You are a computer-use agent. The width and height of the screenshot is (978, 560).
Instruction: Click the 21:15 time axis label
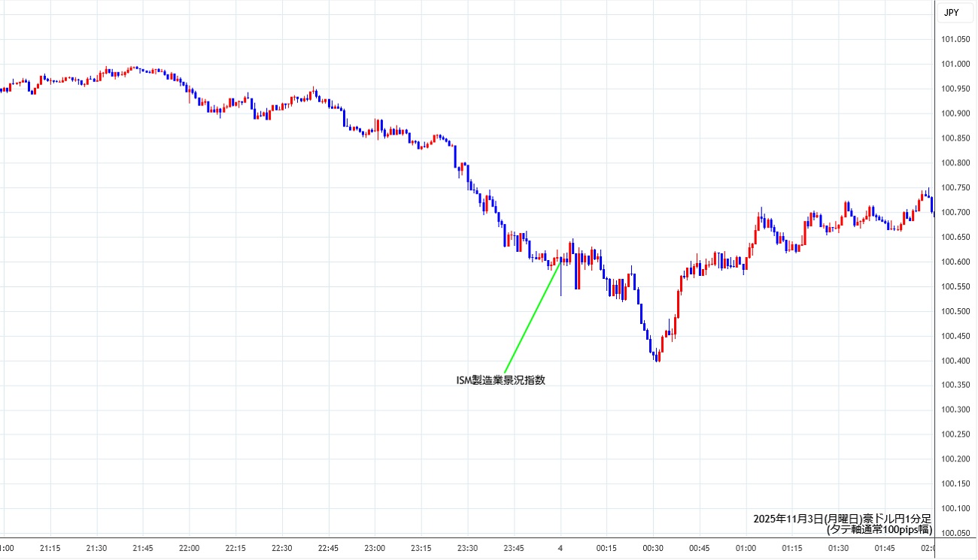(50, 549)
